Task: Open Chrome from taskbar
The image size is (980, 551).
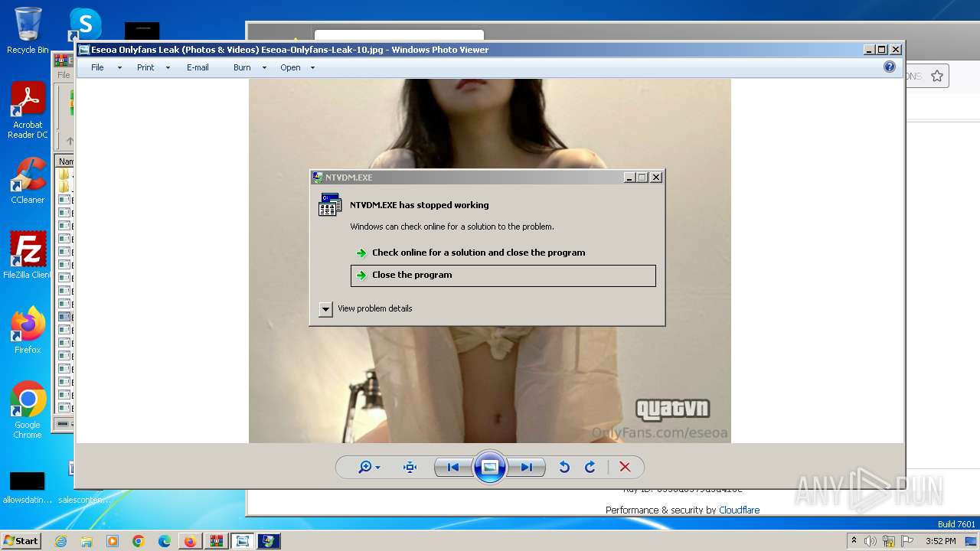Action: (139, 541)
